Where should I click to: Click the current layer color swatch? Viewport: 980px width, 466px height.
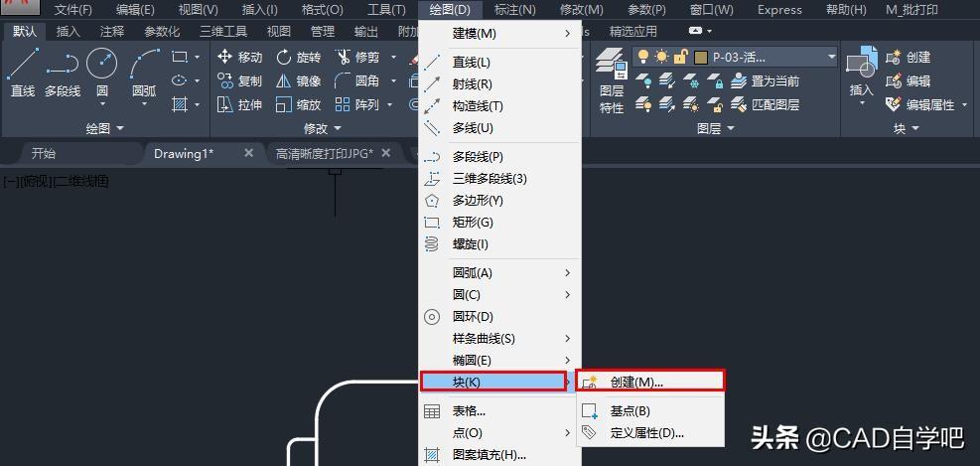[x=701, y=58]
